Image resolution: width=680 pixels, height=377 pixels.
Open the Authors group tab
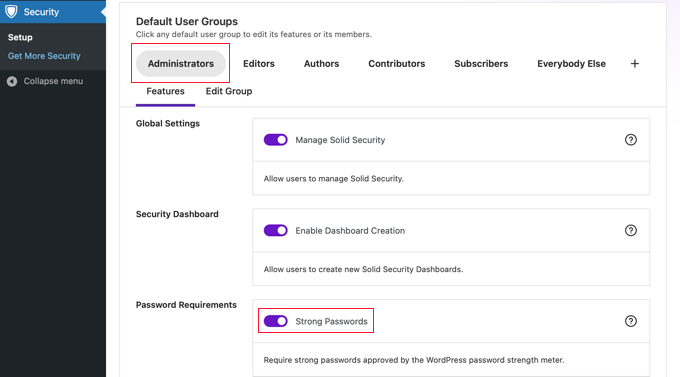click(x=321, y=64)
